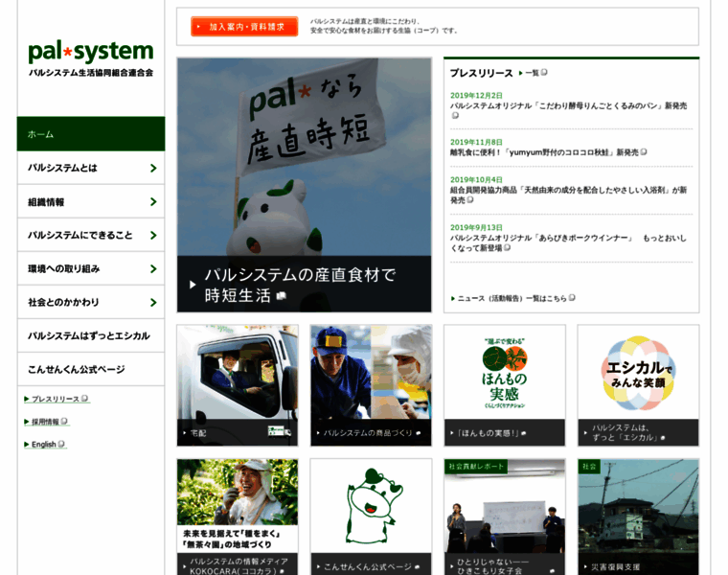Open パルシステムはずっとエシカル menu item
This screenshot has width=728, height=575.
[x=91, y=335]
